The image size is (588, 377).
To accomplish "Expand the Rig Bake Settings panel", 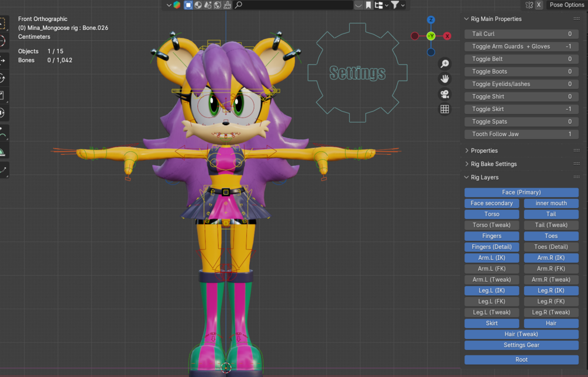I will 466,164.
